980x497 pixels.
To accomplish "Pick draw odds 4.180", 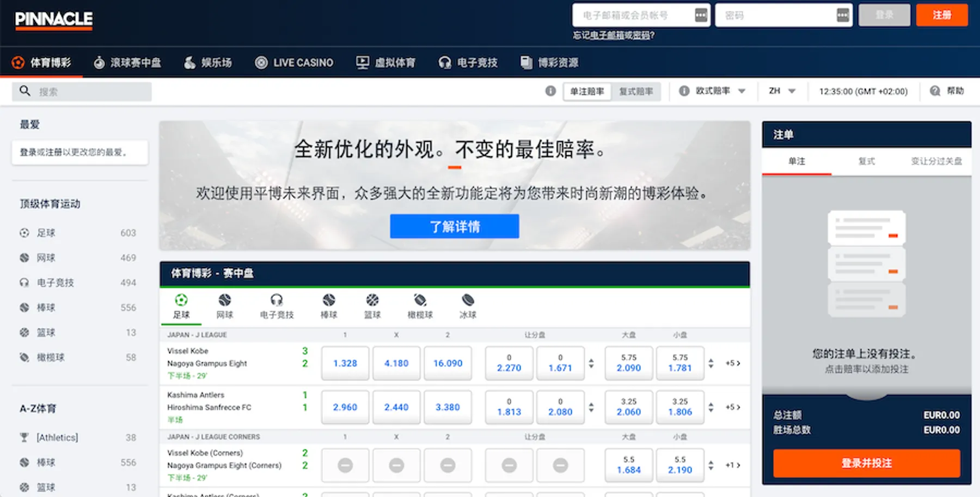I will (396, 363).
